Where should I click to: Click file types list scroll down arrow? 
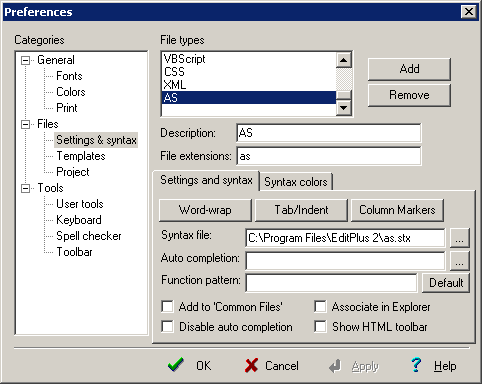coord(344,108)
